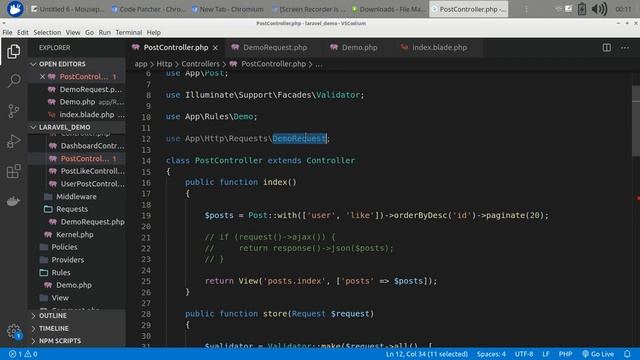Image resolution: width=640 pixels, height=360 pixels.
Task: Switch to Code Patcher Chromium taskbar window
Action: point(149,9)
